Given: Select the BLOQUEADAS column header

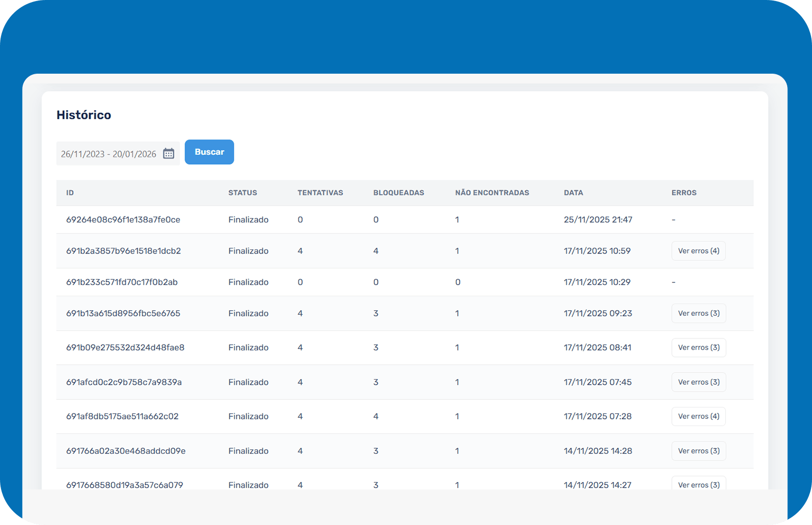Looking at the screenshot, I should click(399, 193).
